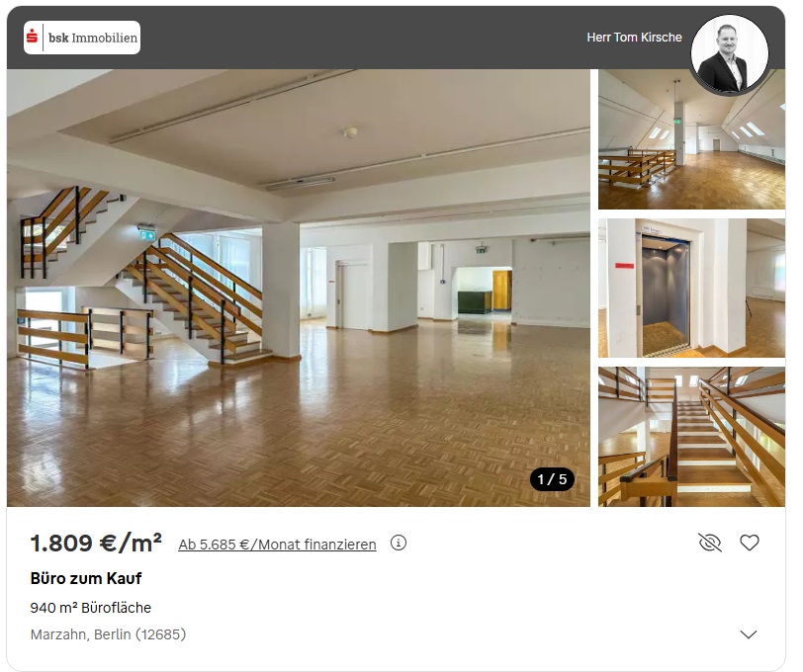Viewport: 803px width, 672px height.
Task: Expand listing details with the chevron arrow
Action: point(749,634)
